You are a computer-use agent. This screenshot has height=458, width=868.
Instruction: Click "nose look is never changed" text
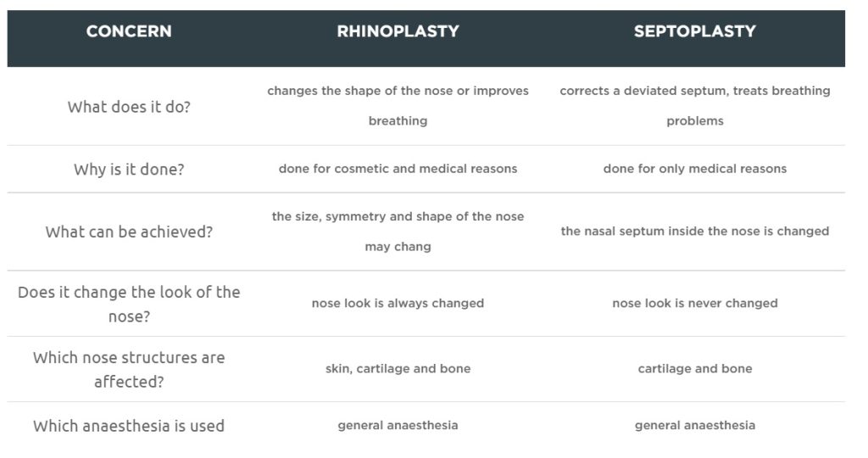(x=694, y=303)
